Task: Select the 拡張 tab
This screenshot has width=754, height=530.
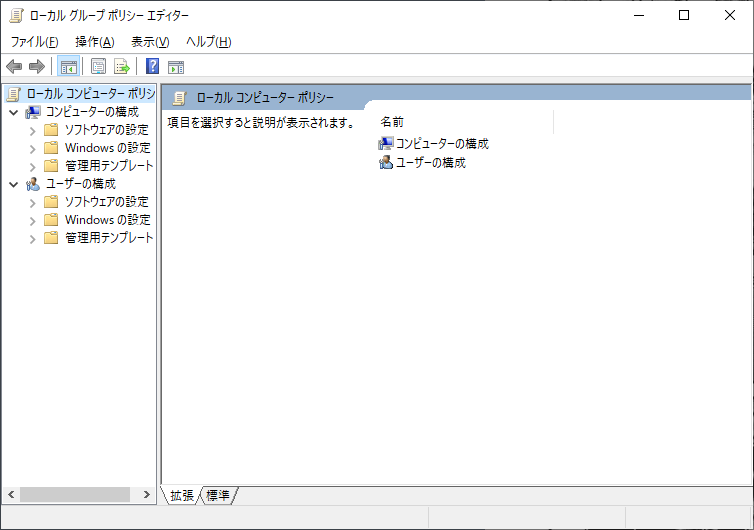Action: [182, 496]
